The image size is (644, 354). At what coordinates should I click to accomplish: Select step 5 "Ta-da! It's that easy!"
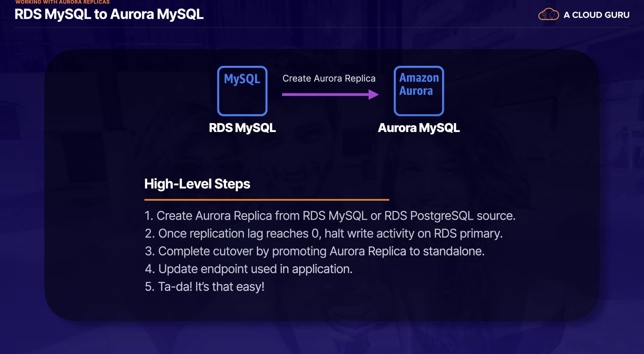pos(204,287)
